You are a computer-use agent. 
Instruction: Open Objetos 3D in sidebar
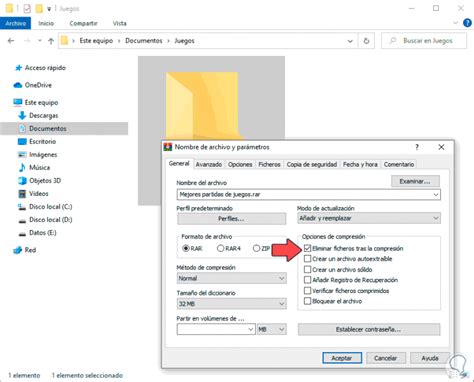click(x=39, y=180)
